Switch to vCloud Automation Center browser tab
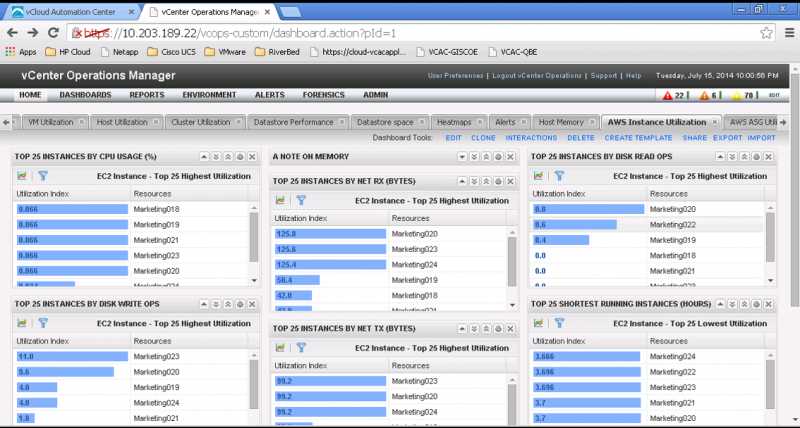Image resolution: width=800 pixels, height=428 pixels. click(x=70, y=12)
